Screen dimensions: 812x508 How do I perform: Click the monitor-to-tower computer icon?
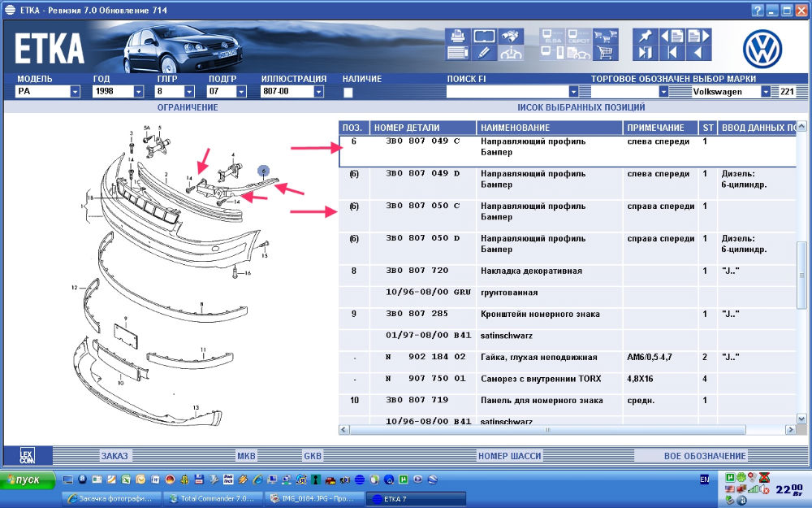click(552, 52)
